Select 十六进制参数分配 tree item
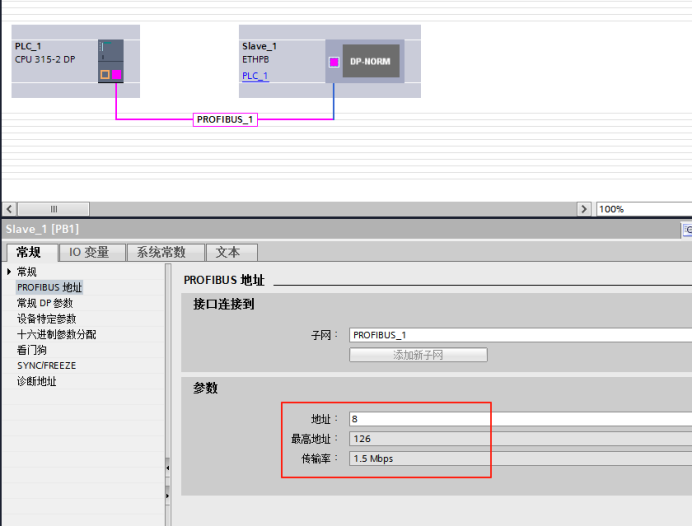This screenshot has width=692, height=527. pyautogui.click(x=56, y=334)
